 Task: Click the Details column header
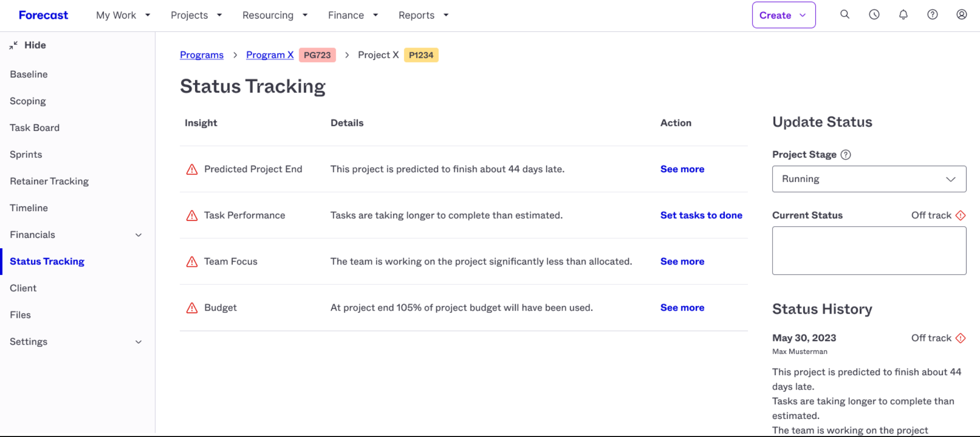(347, 123)
